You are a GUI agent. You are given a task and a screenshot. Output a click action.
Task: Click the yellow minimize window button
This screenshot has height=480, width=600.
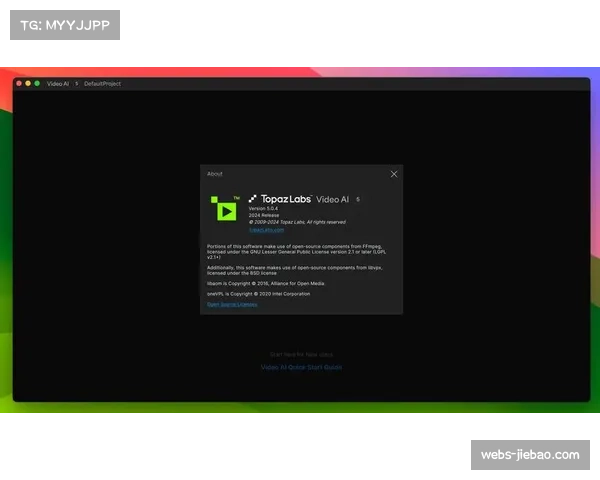pos(28,83)
